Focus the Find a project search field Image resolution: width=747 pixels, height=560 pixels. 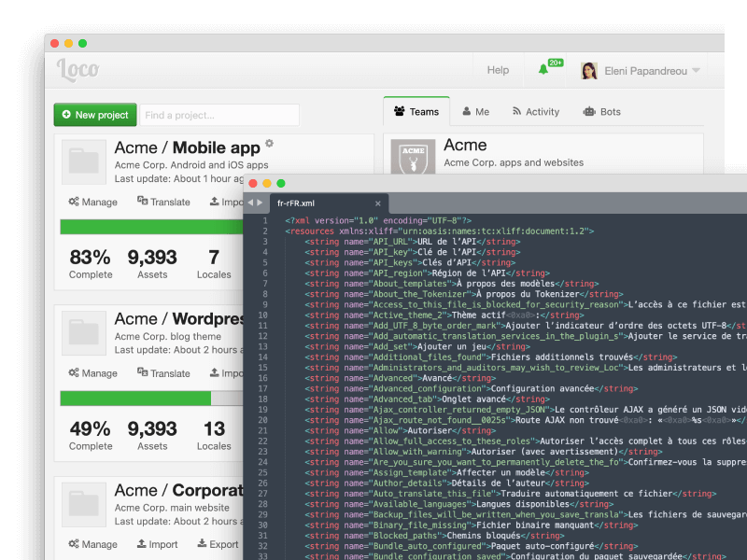(x=219, y=115)
